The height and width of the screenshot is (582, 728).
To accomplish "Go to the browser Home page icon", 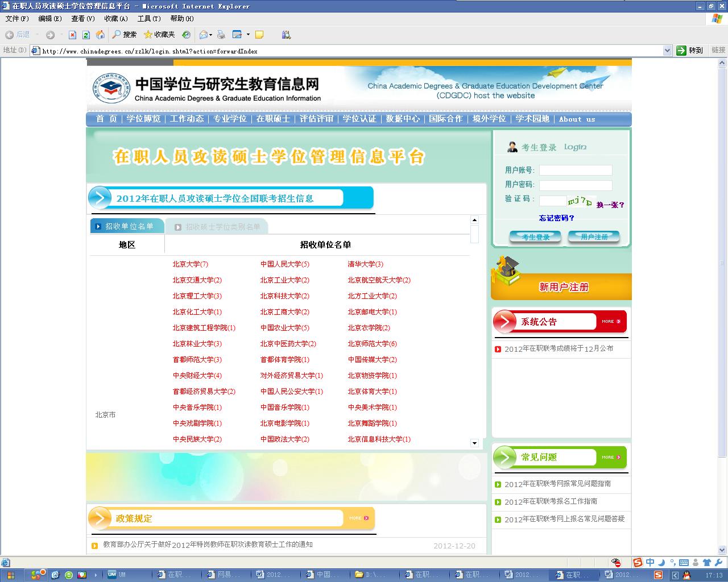I will point(100,35).
